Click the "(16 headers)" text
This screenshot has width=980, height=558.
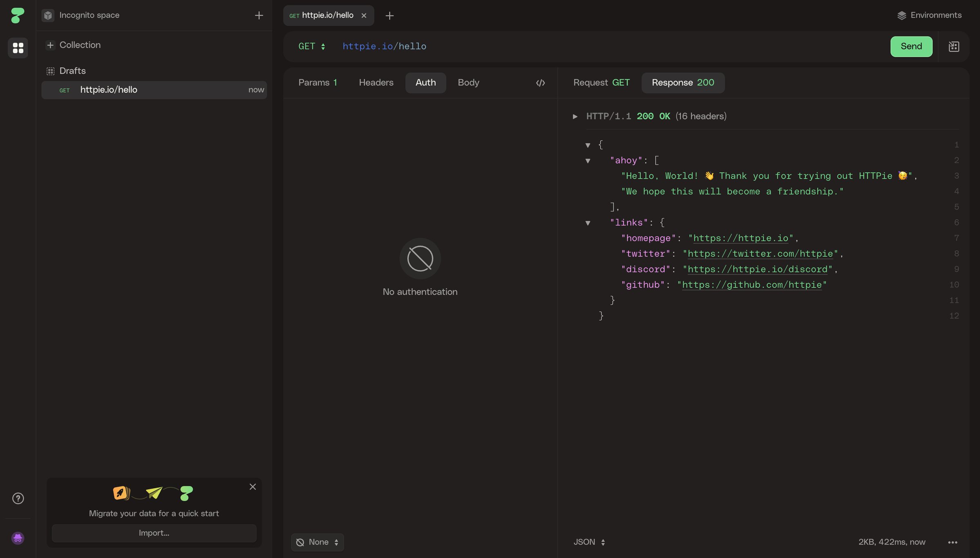click(701, 116)
